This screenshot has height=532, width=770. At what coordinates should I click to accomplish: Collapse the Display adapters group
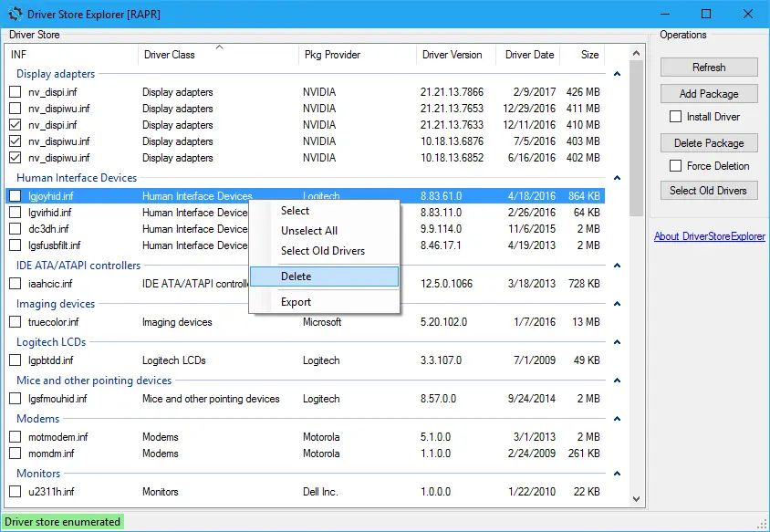click(x=618, y=75)
